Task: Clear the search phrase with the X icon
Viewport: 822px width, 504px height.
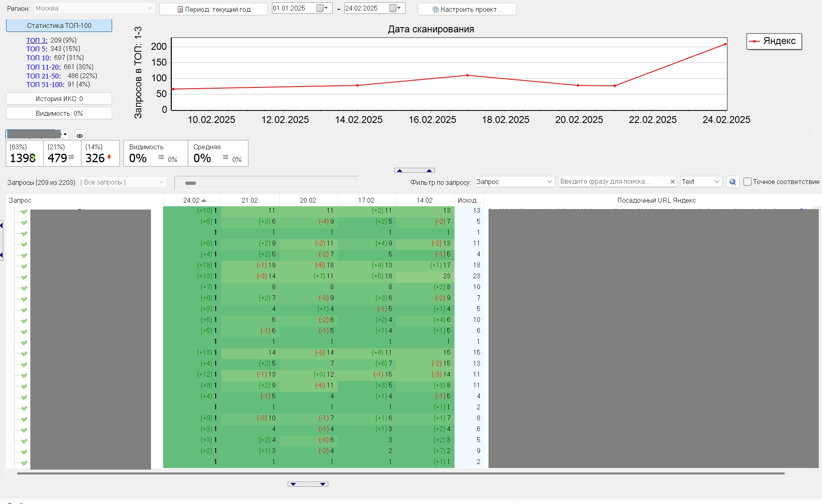Action: coord(673,182)
